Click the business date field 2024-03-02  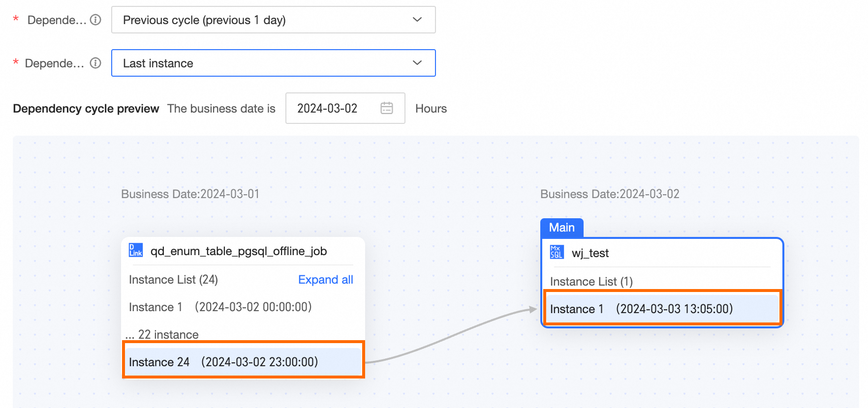(x=345, y=108)
